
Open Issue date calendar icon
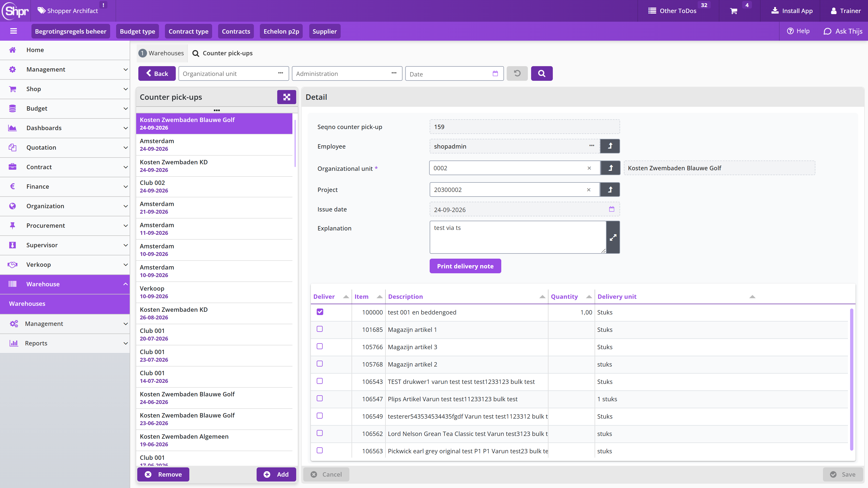tap(612, 209)
